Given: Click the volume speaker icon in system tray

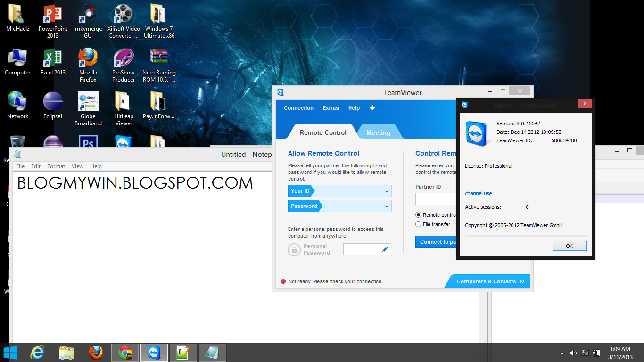Looking at the screenshot, I should (x=573, y=352).
